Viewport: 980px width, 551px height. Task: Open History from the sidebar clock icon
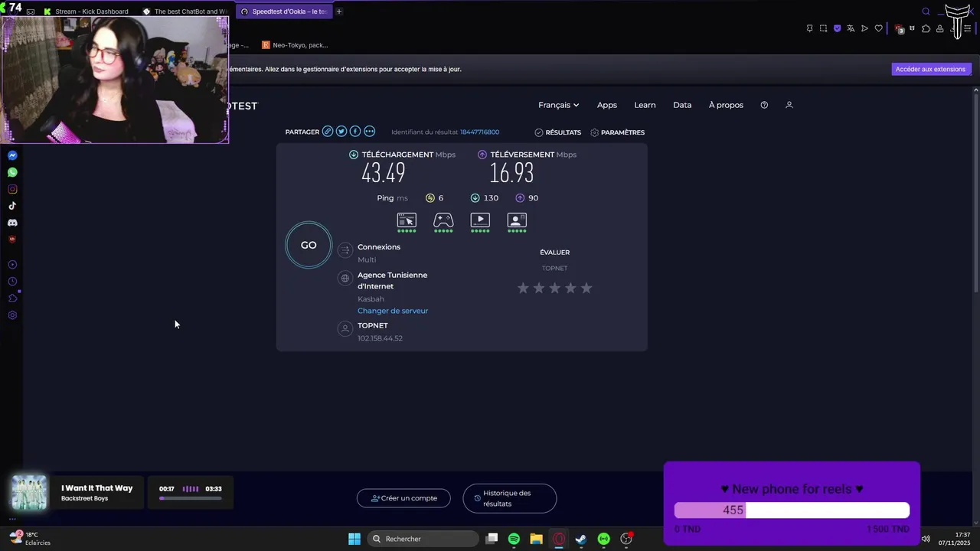(x=12, y=282)
